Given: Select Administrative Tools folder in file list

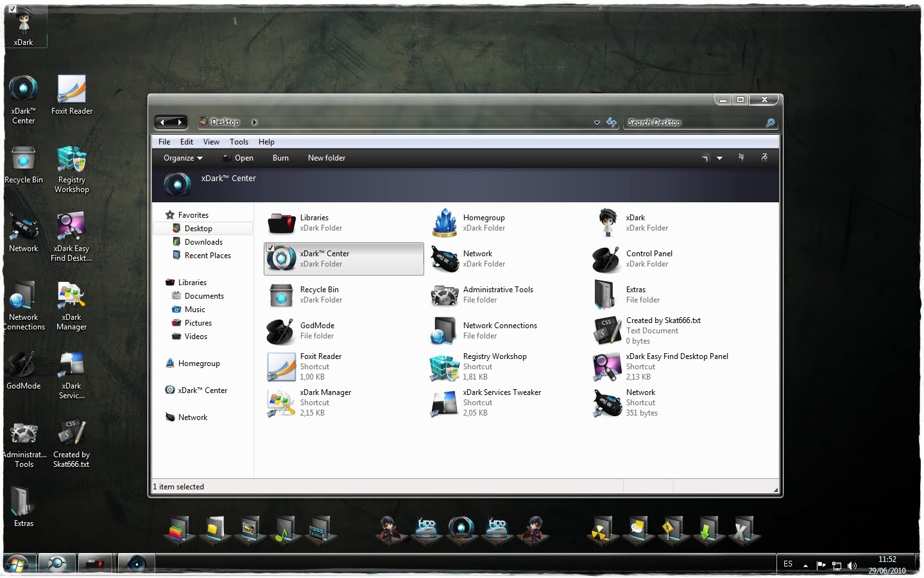Looking at the screenshot, I should tap(483, 295).
